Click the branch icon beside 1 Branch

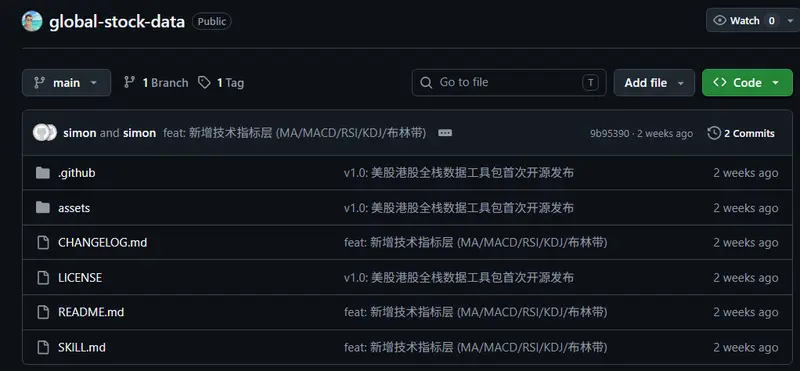[x=130, y=83]
